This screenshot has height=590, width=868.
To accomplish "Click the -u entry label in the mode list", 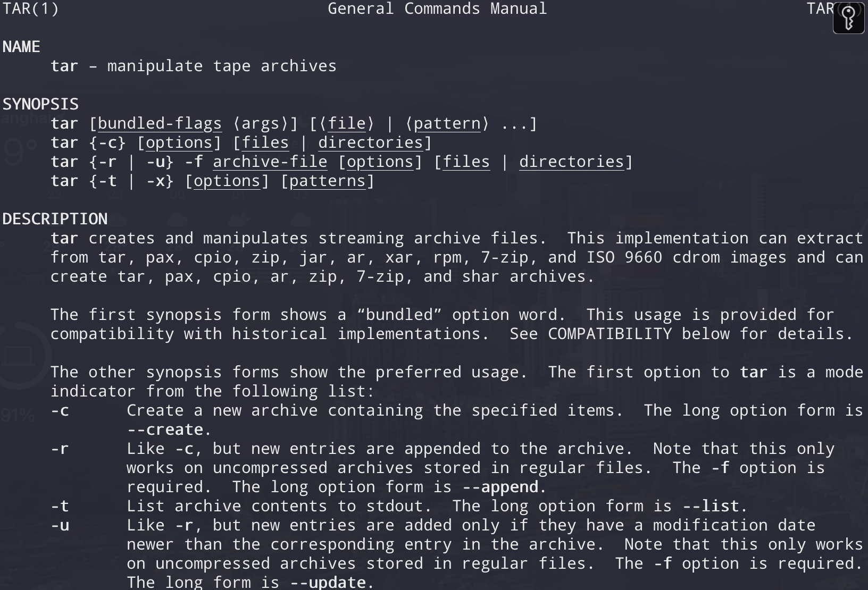I will [x=60, y=526].
